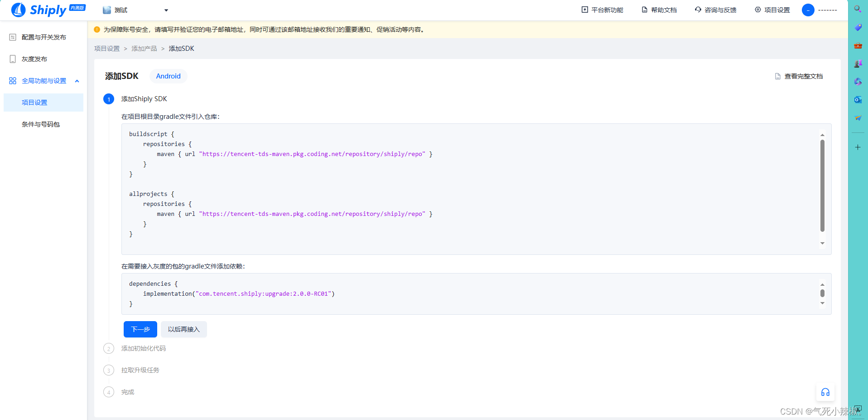Open the Tools briefcase icon in the sidebar
The width and height of the screenshot is (868, 420).
pyautogui.click(x=857, y=45)
